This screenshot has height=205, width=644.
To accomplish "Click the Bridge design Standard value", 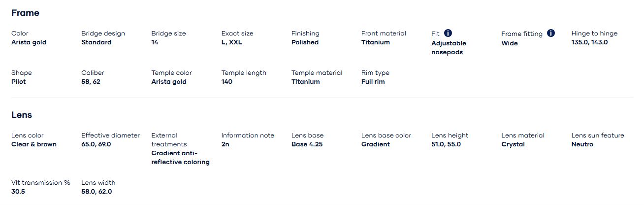I will click(96, 42).
